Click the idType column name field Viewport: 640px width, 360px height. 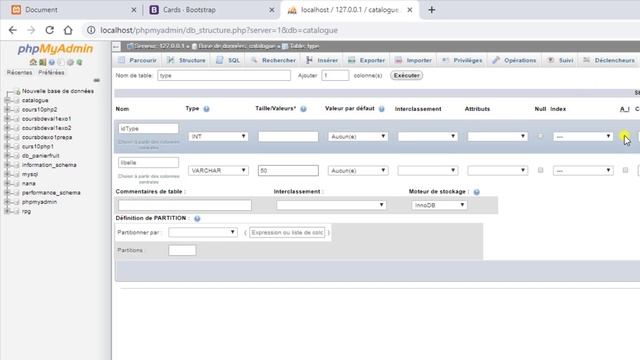tap(149, 129)
